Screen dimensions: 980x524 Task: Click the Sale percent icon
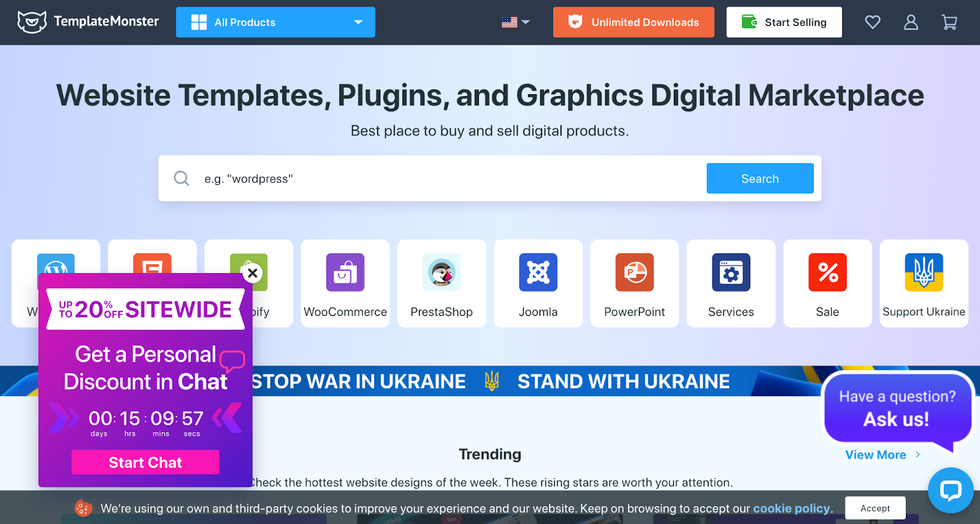[827, 272]
